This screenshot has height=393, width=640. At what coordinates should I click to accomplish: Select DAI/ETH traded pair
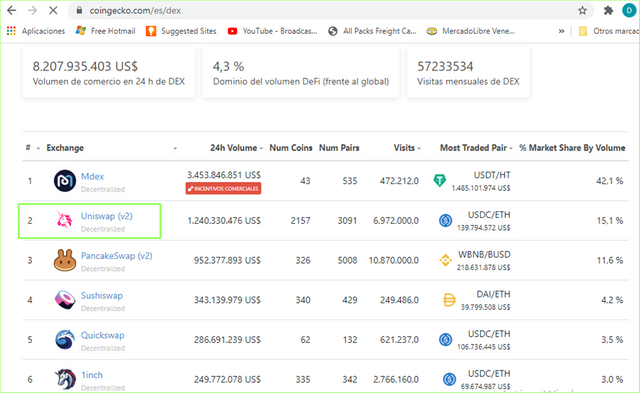[493, 294]
